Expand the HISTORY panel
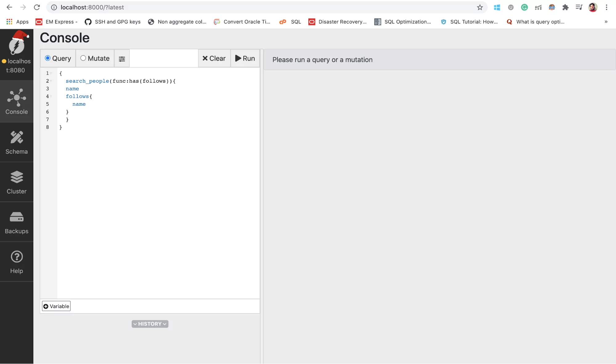The width and height of the screenshot is (616, 364). pos(150,324)
